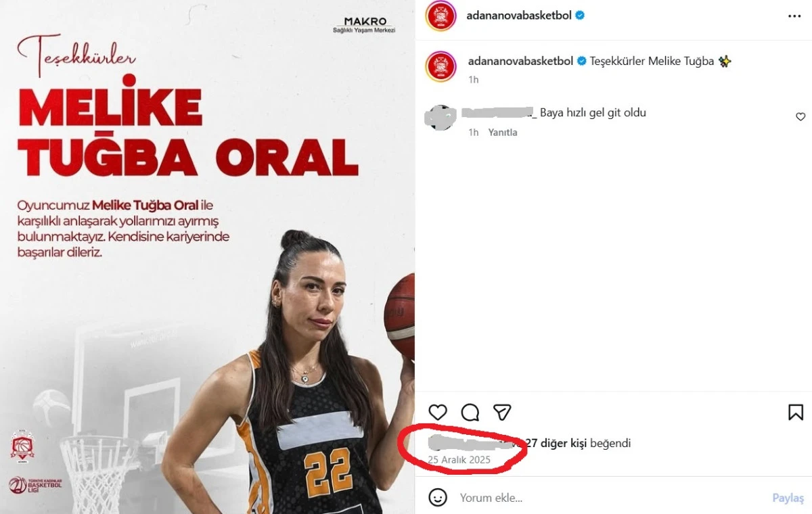Open adananovabasketbol username in caption
This screenshot has height=514, width=812.
click(x=520, y=61)
